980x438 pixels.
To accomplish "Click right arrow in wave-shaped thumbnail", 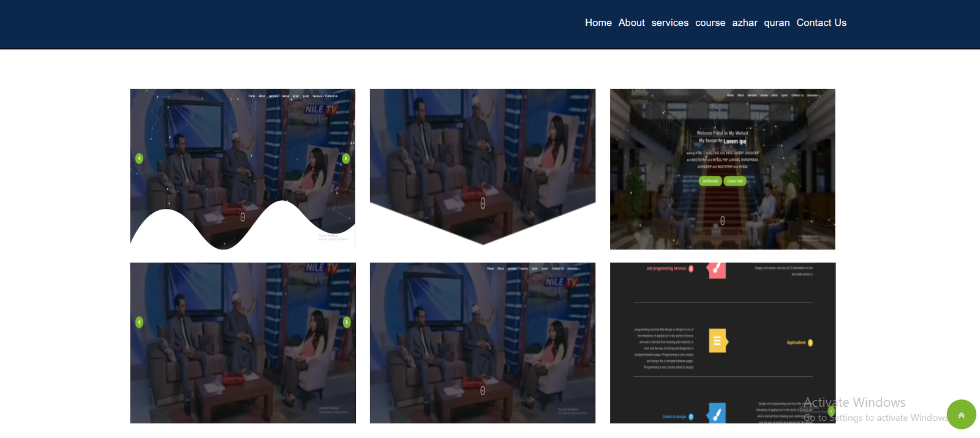I will (346, 159).
